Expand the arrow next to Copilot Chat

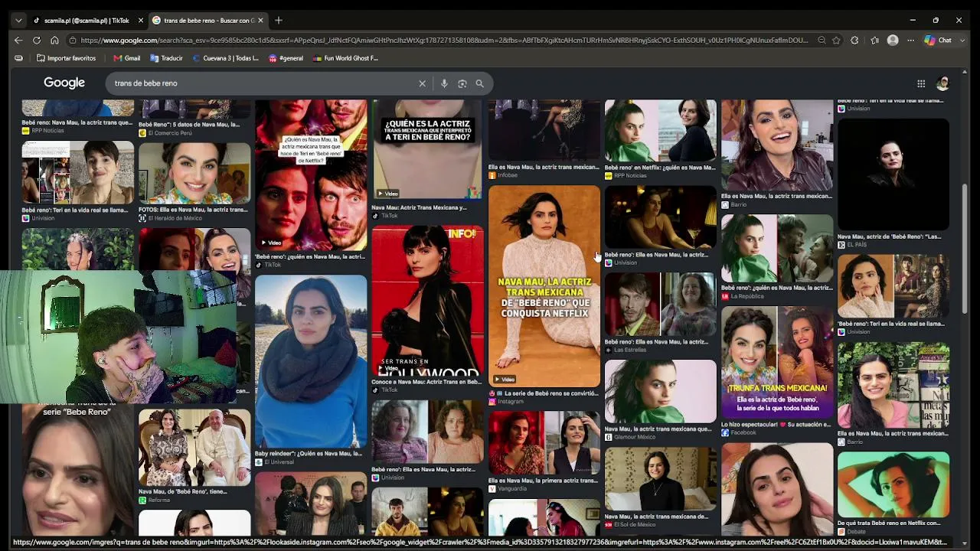click(961, 41)
